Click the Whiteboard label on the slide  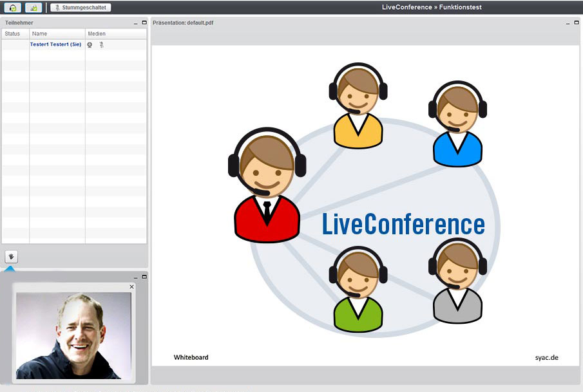tap(191, 357)
